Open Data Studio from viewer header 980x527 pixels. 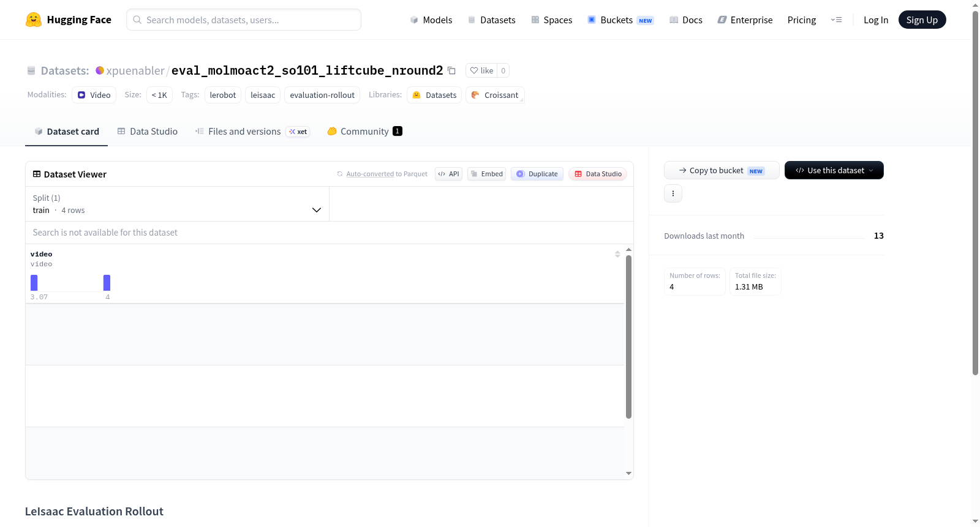coord(598,174)
